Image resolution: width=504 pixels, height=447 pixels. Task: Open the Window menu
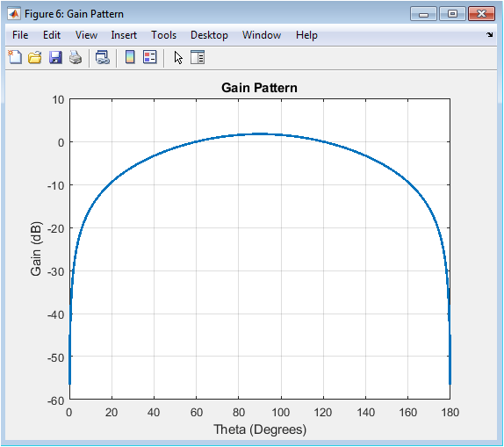[262, 35]
